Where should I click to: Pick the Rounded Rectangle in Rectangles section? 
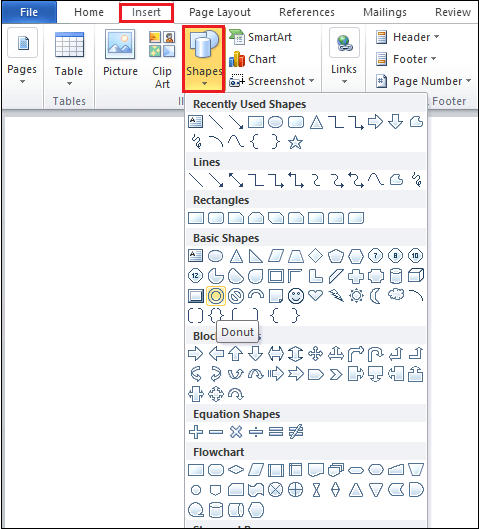click(x=216, y=218)
